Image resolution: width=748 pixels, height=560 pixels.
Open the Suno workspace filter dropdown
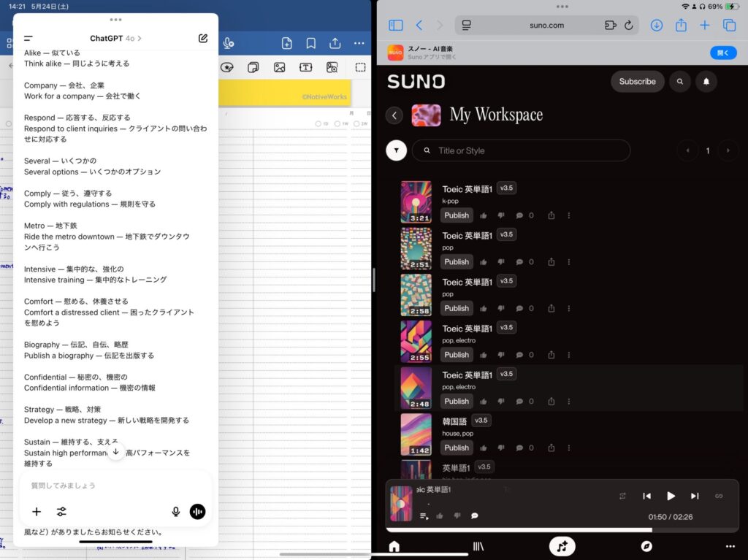397,150
